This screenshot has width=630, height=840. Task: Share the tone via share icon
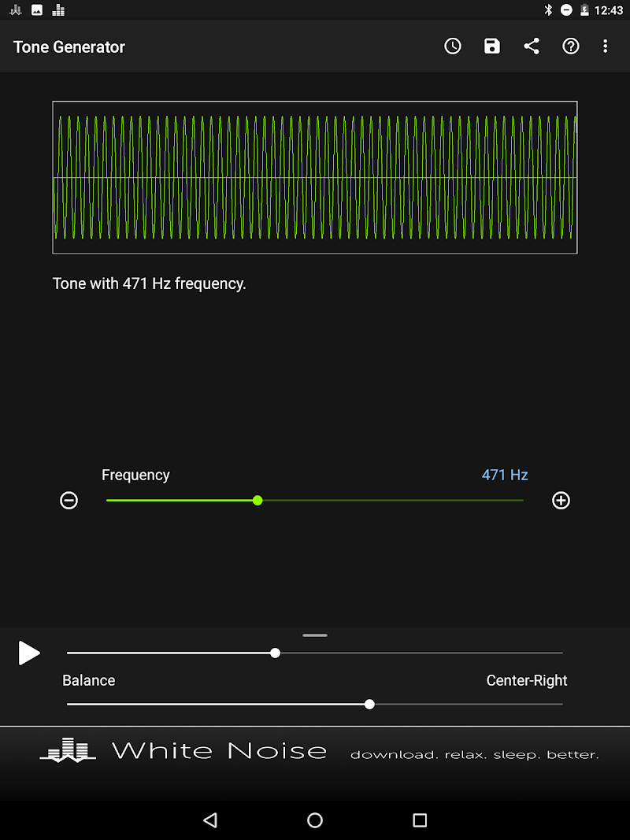click(x=532, y=46)
